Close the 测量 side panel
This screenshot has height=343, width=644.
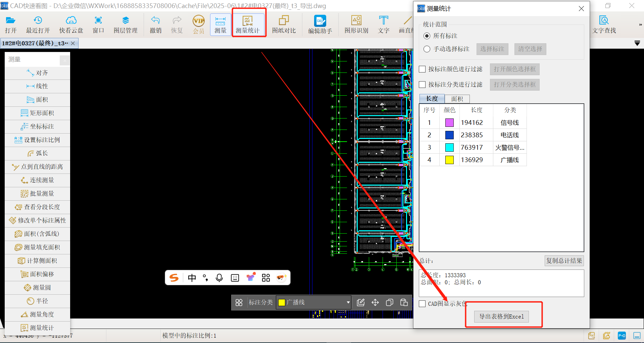click(65, 60)
